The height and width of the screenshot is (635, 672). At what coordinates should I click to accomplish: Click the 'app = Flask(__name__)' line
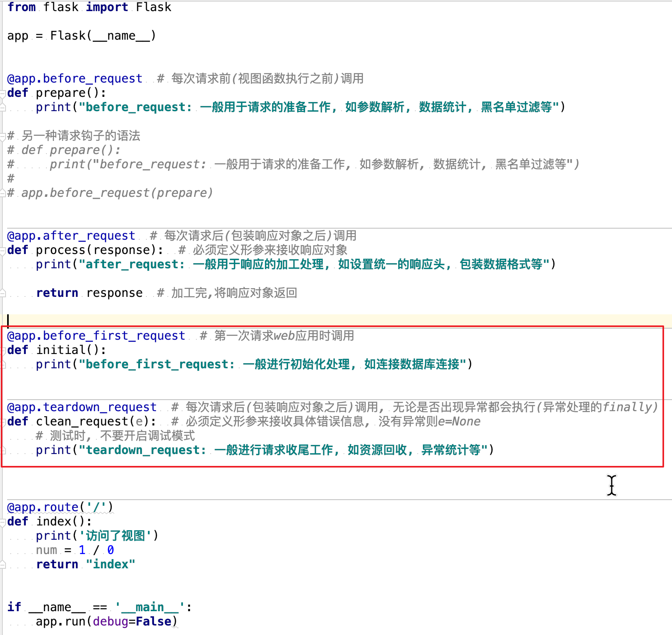pyautogui.click(x=82, y=36)
